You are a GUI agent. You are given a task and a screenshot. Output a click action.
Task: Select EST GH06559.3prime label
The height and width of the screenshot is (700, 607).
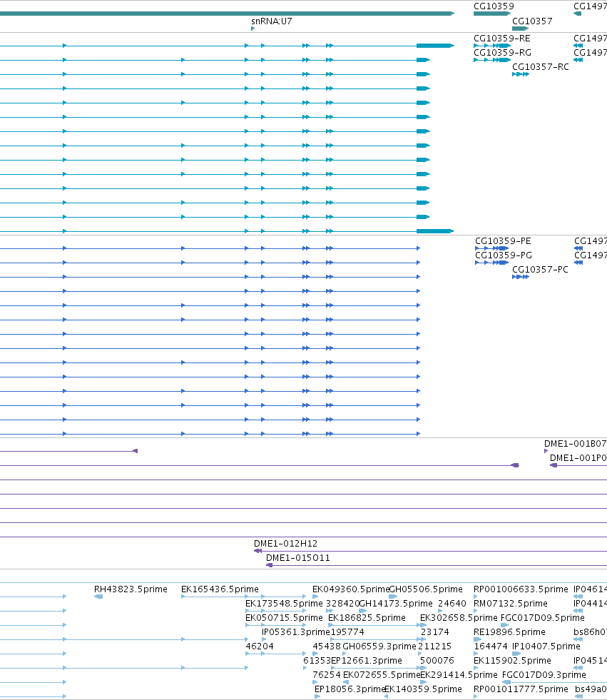(379, 646)
